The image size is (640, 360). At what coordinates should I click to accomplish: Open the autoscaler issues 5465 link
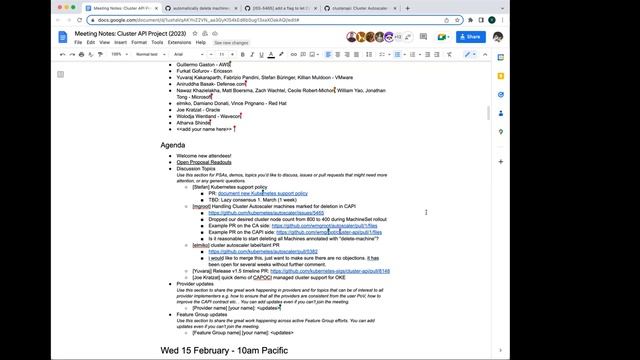(266, 213)
